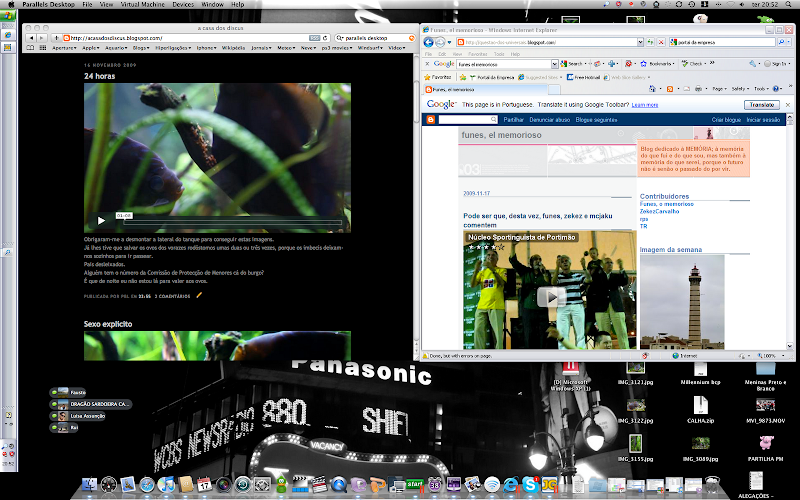Open Safari from the Dock
Viewport: 800px width, 500px height.
pyautogui.click(x=147, y=484)
